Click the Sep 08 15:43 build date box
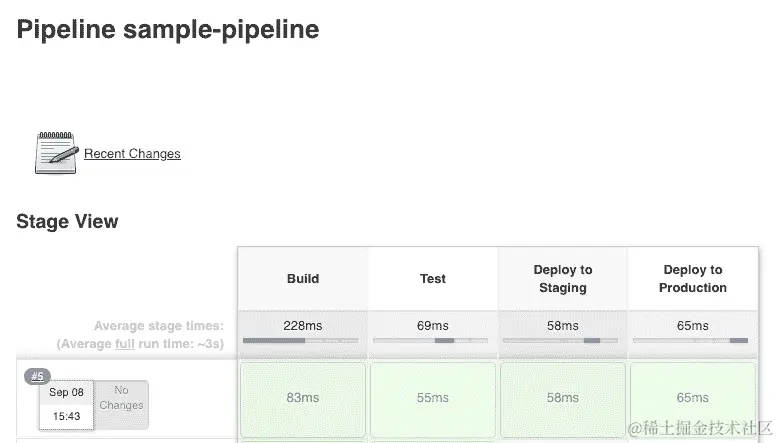Screen dimensions: 779x443 point(67,404)
